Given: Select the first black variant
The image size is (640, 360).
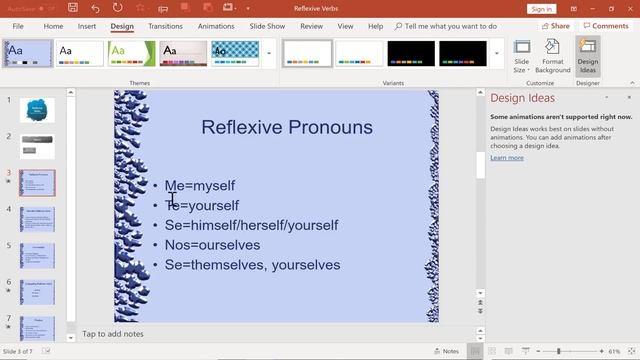Looking at the screenshot, I should (x=411, y=53).
